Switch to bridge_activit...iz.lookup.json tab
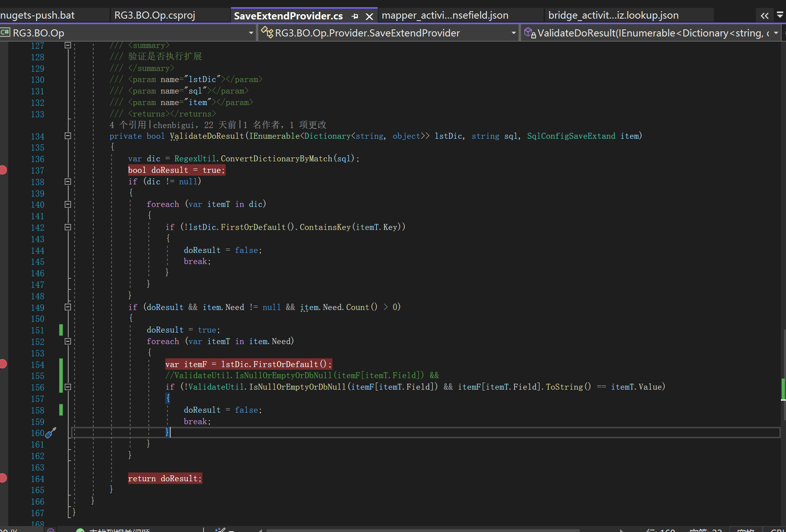 coord(613,15)
